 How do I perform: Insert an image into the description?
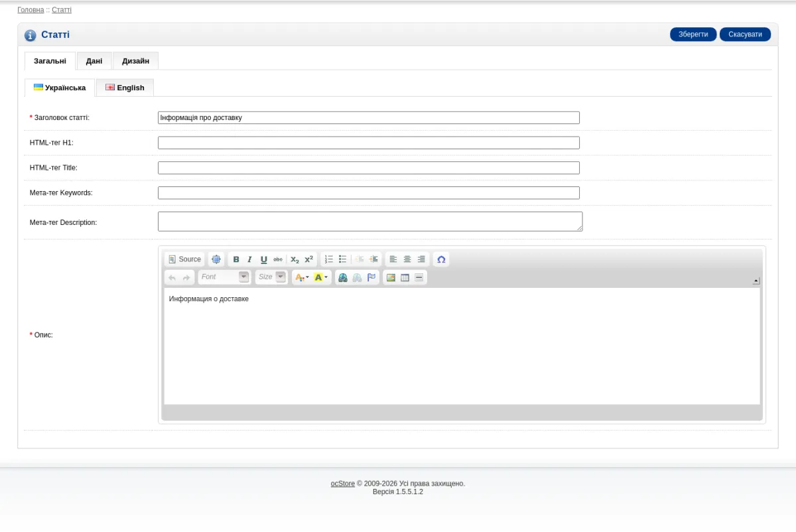coord(391,277)
